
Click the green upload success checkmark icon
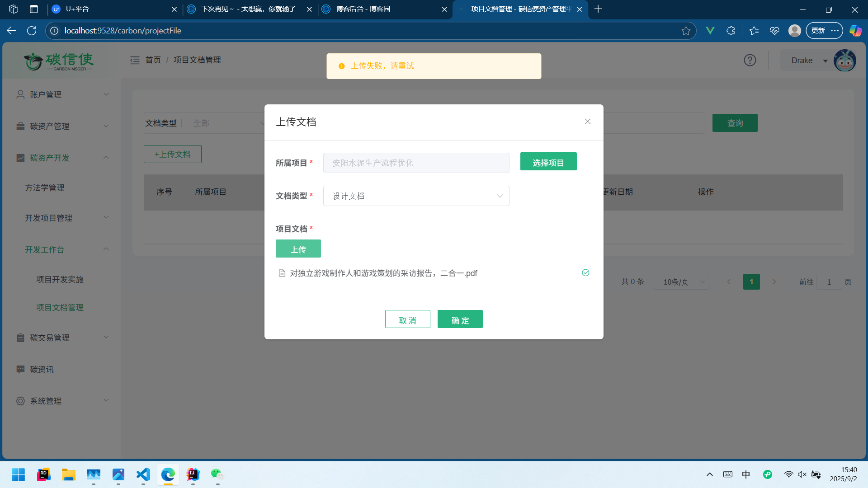tap(585, 273)
